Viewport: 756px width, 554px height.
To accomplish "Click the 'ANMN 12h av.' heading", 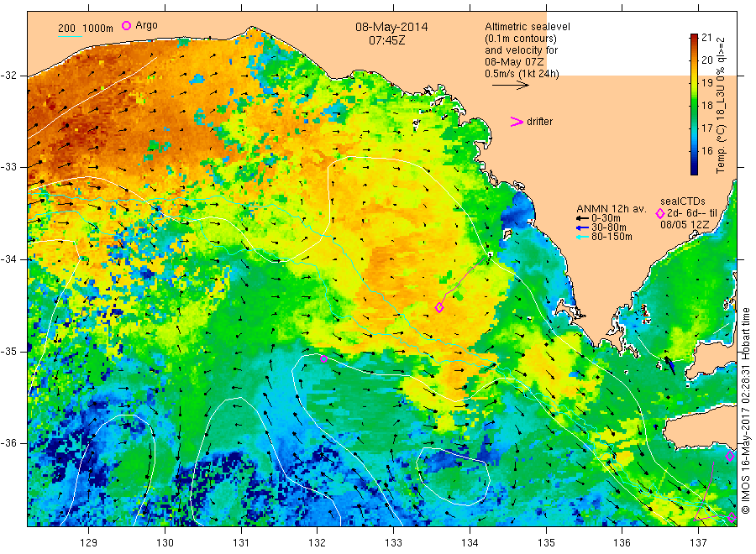I will 611,209.
